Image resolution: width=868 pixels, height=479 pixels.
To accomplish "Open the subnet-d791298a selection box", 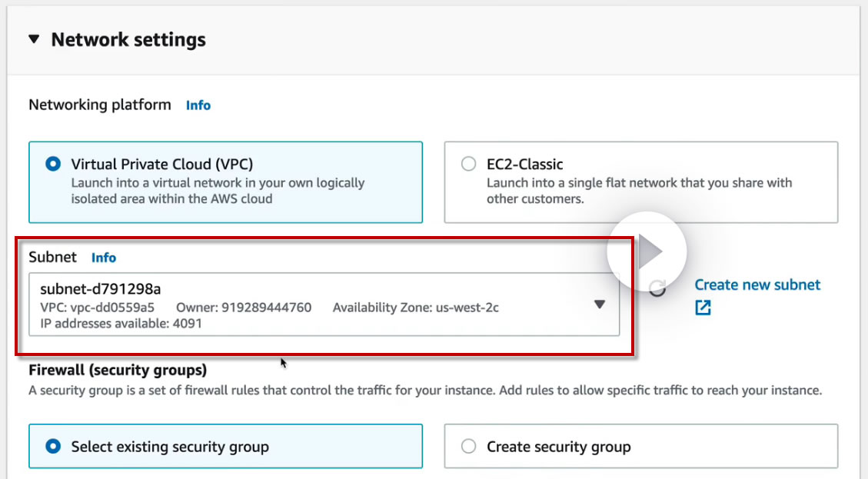I will coord(308,304).
